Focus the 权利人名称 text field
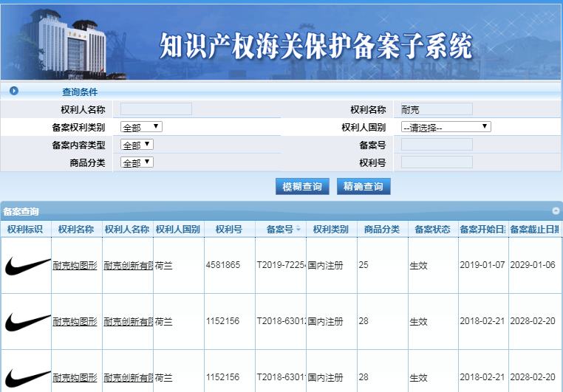 (156, 109)
